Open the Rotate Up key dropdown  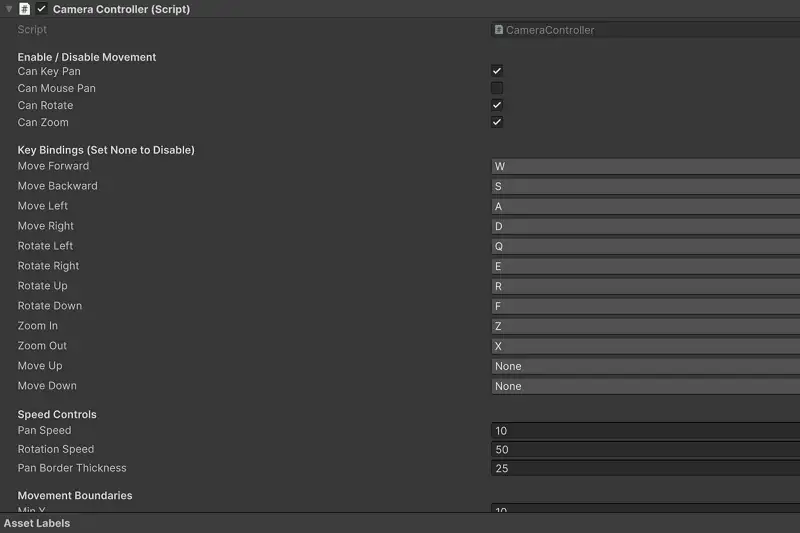(645, 286)
